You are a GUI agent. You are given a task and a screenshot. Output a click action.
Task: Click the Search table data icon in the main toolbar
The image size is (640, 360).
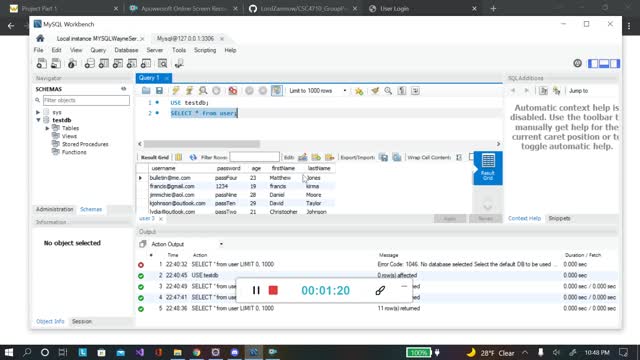pos(162,63)
